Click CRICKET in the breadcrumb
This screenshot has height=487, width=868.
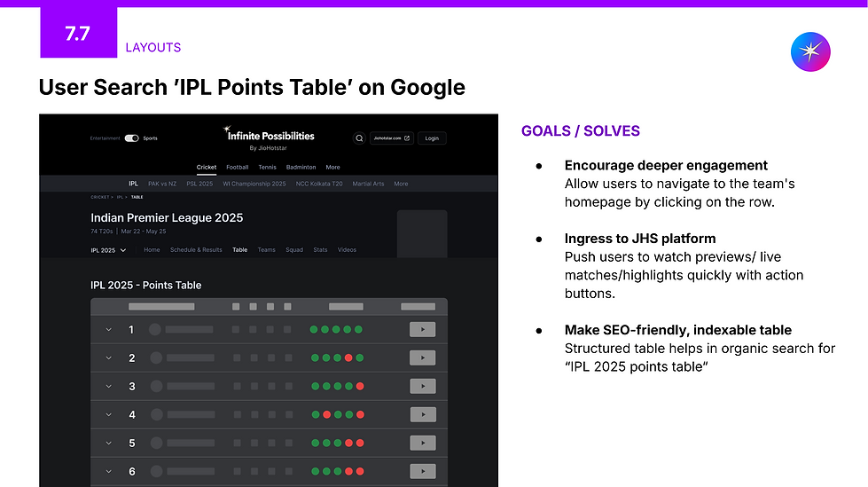[100, 197]
